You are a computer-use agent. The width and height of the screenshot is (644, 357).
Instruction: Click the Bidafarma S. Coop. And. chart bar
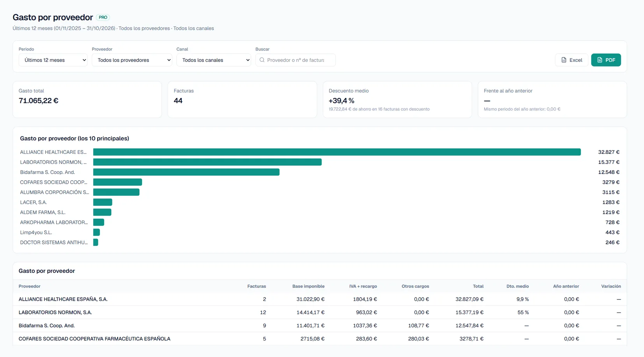tap(186, 172)
